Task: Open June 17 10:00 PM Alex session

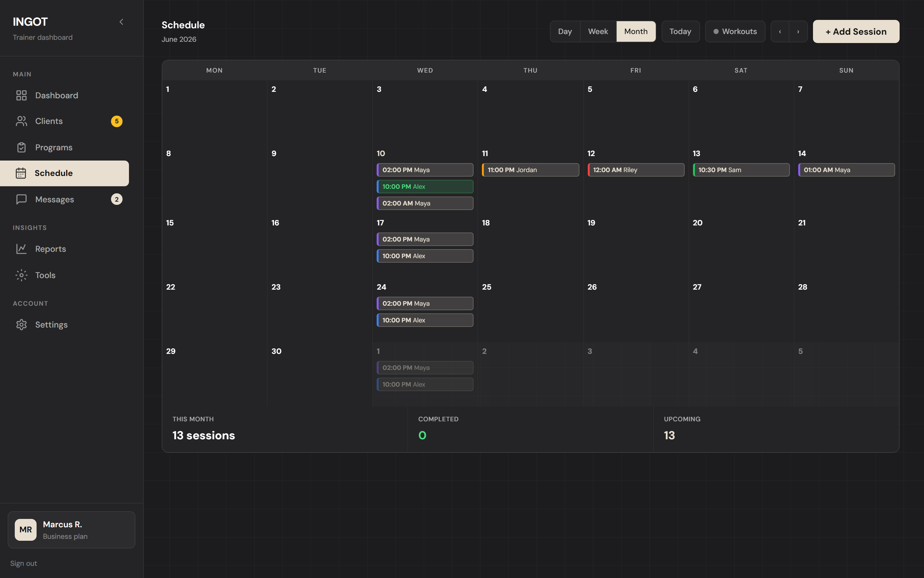Action: pos(425,256)
